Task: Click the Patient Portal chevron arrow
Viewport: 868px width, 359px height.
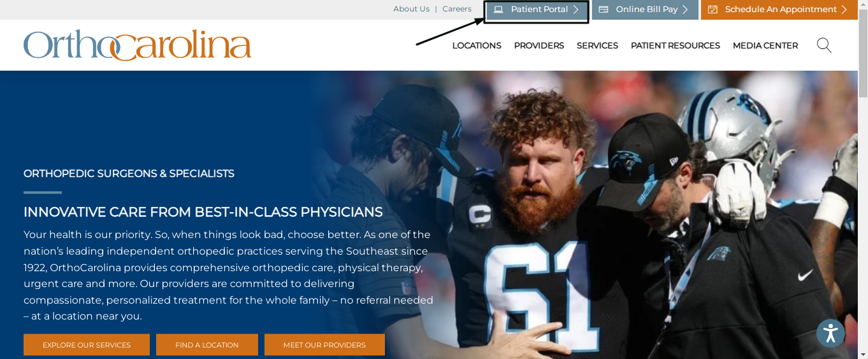Action: pos(576,10)
